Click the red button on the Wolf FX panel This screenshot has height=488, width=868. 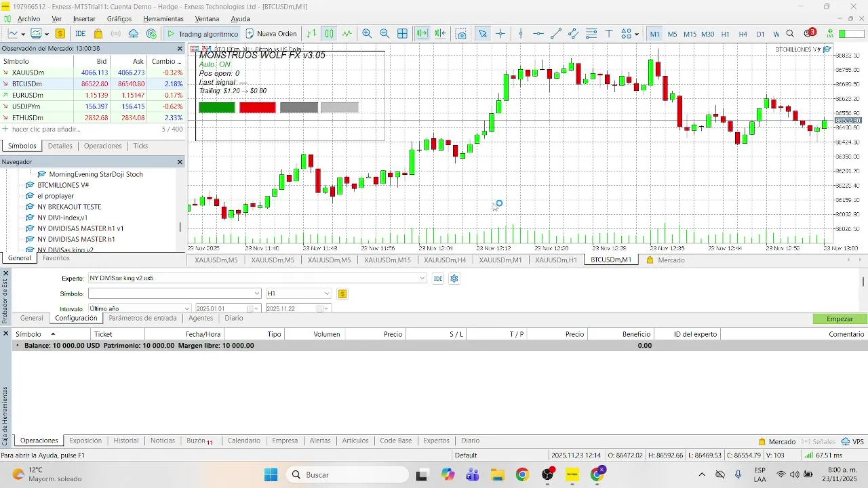pyautogui.click(x=258, y=107)
